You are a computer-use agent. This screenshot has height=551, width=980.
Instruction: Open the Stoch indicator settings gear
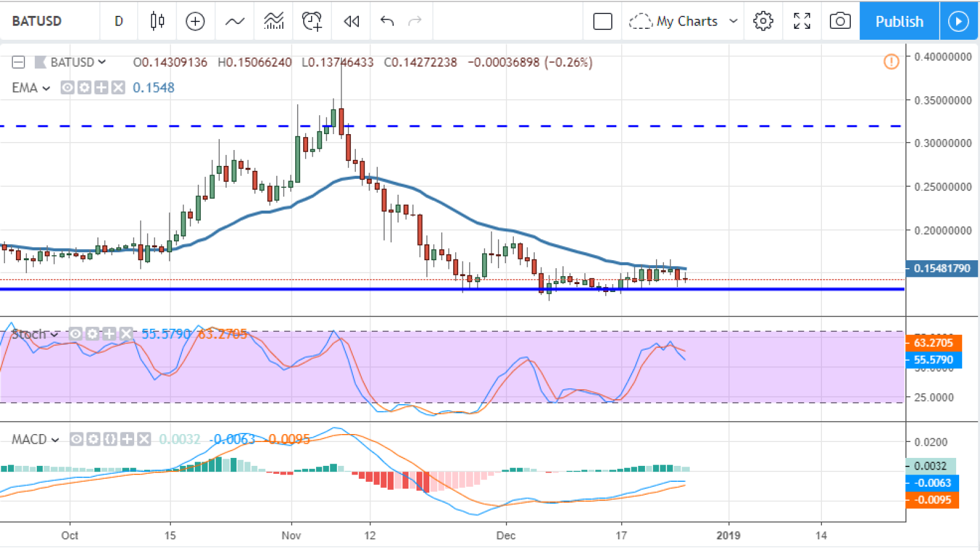[92, 334]
